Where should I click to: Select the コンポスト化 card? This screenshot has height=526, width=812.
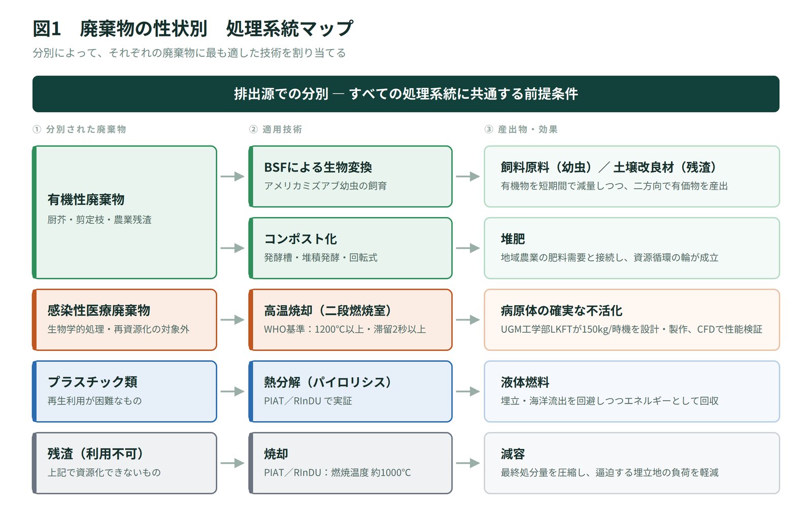[350, 248]
